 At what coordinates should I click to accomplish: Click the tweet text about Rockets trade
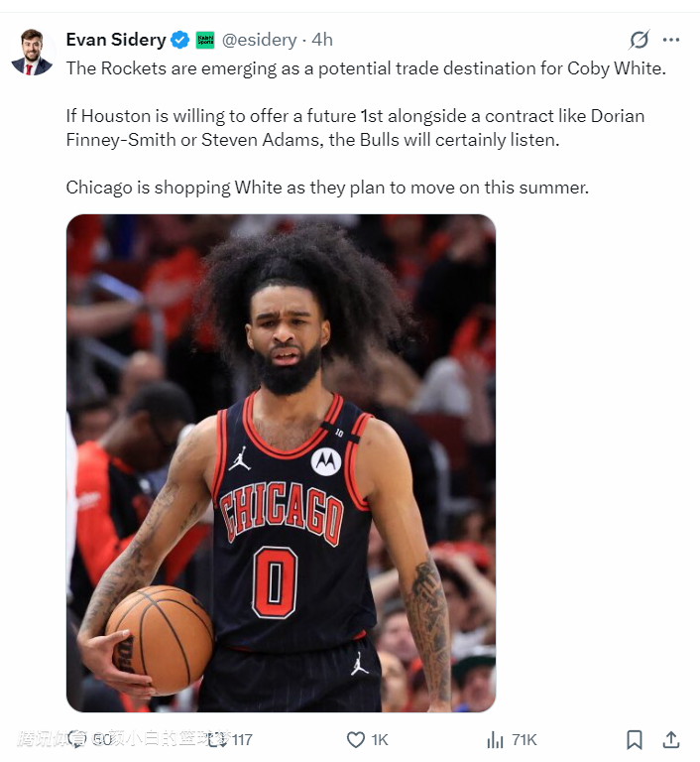pos(366,68)
